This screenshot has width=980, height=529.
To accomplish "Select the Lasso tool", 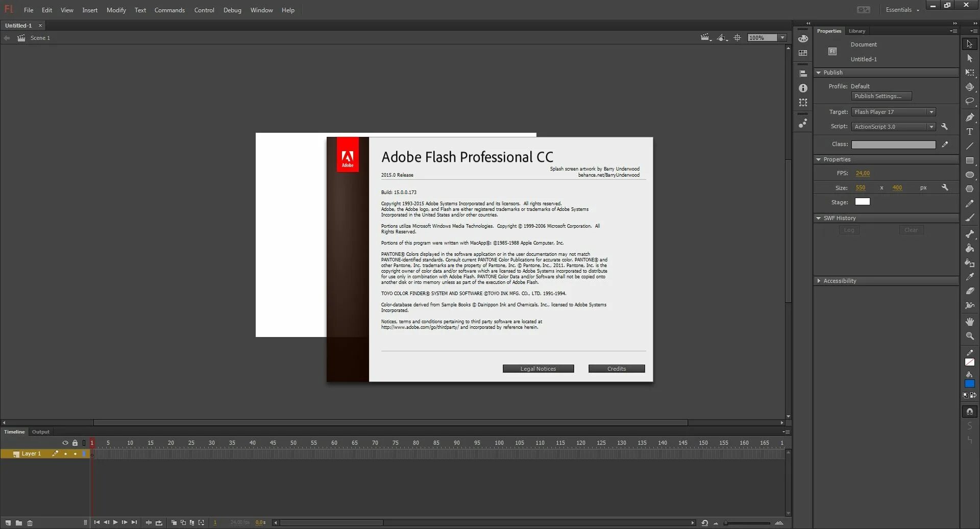I will (970, 102).
